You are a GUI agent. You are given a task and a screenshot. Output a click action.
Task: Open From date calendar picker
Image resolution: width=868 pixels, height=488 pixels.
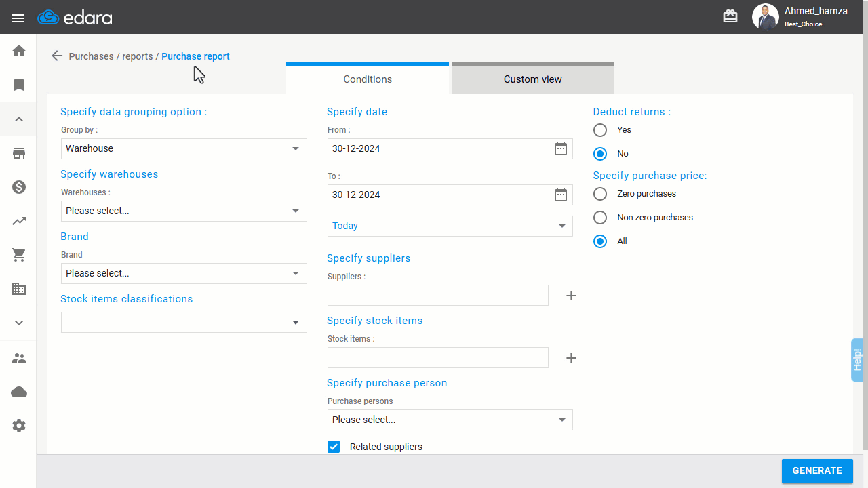coord(561,148)
